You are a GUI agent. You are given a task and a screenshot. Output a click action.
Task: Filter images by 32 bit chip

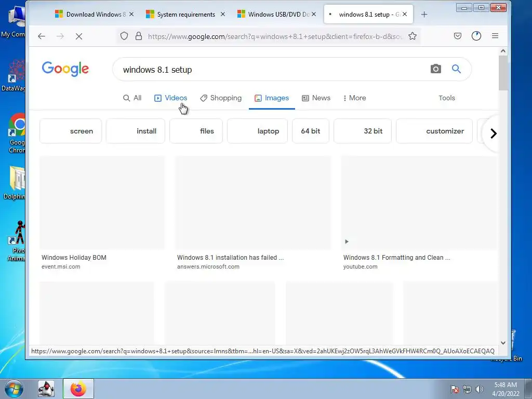[362, 131]
